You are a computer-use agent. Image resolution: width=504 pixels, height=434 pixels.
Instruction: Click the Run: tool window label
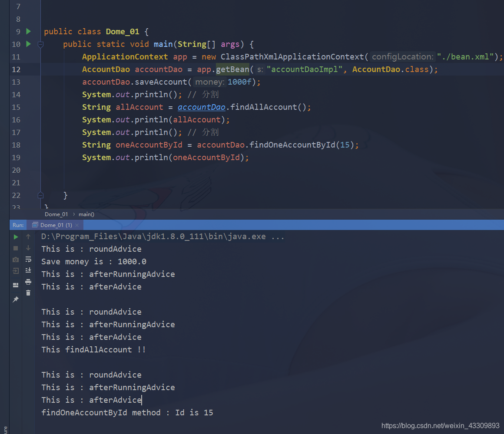tap(18, 225)
